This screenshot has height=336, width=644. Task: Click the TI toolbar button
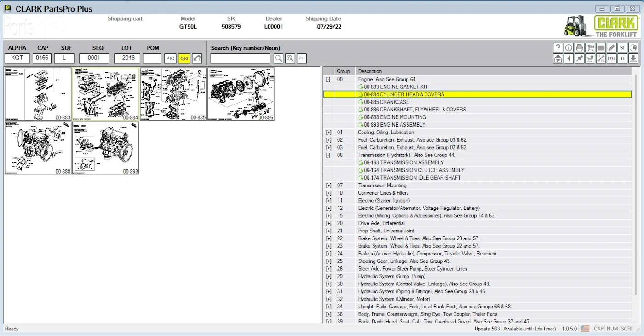click(622, 58)
